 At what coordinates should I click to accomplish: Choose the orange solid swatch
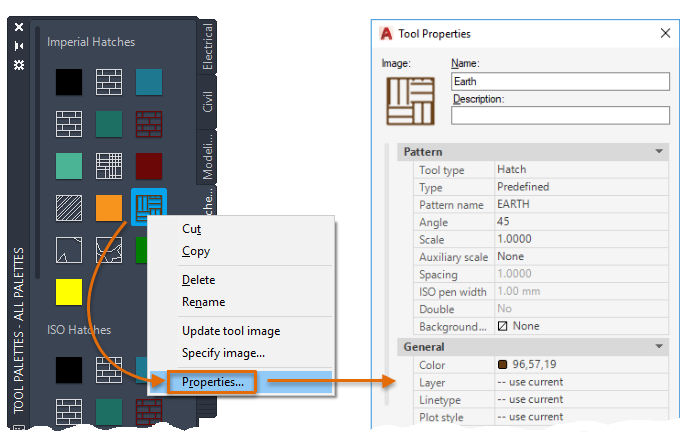tap(109, 208)
